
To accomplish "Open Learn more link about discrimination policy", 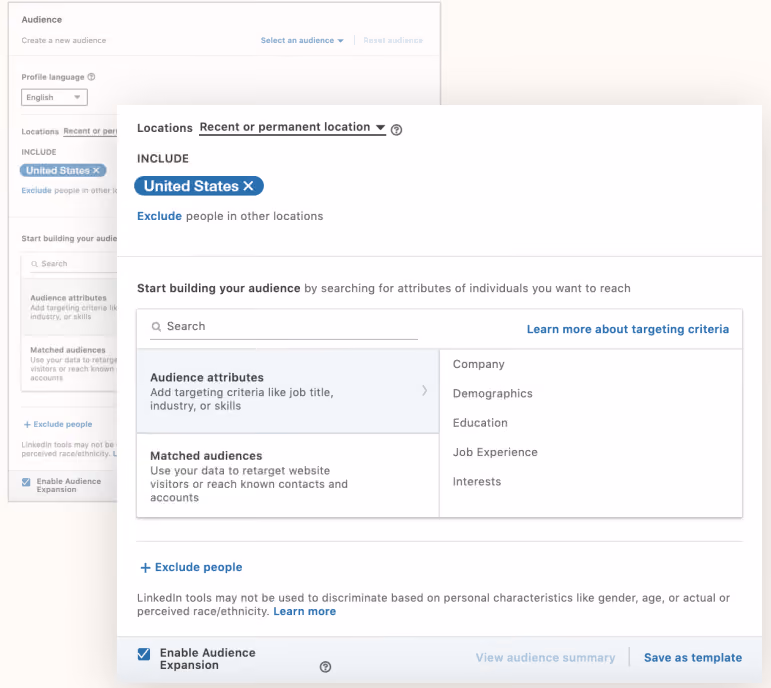I will [x=304, y=611].
